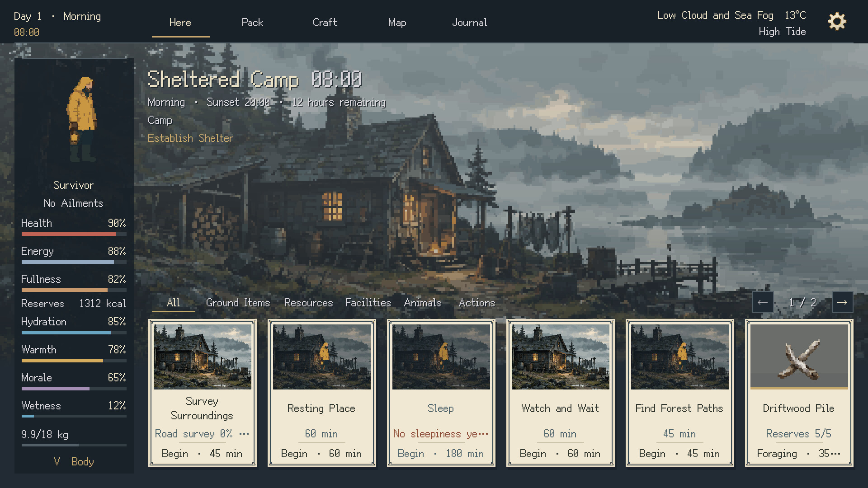Select the All filter tab
This screenshot has width=868, height=488.
pos(173,303)
